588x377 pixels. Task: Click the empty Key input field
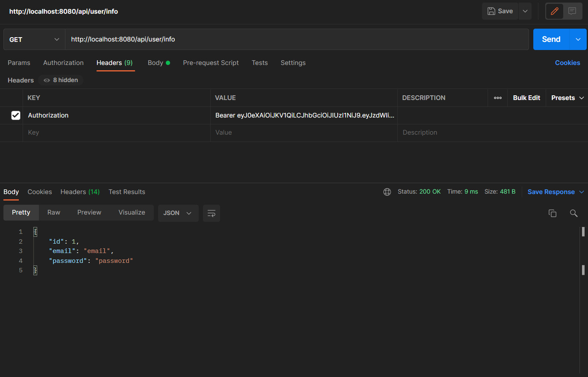(x=117, y=133)
